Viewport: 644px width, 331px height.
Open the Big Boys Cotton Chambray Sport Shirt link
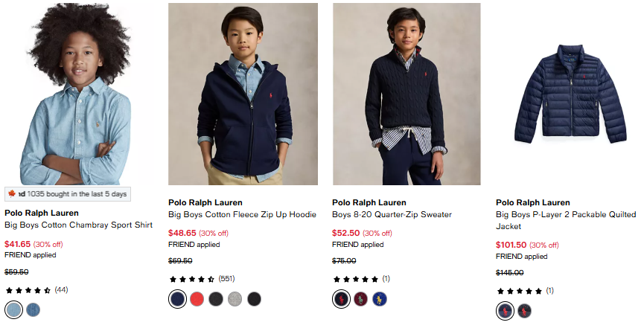(78, 225)
